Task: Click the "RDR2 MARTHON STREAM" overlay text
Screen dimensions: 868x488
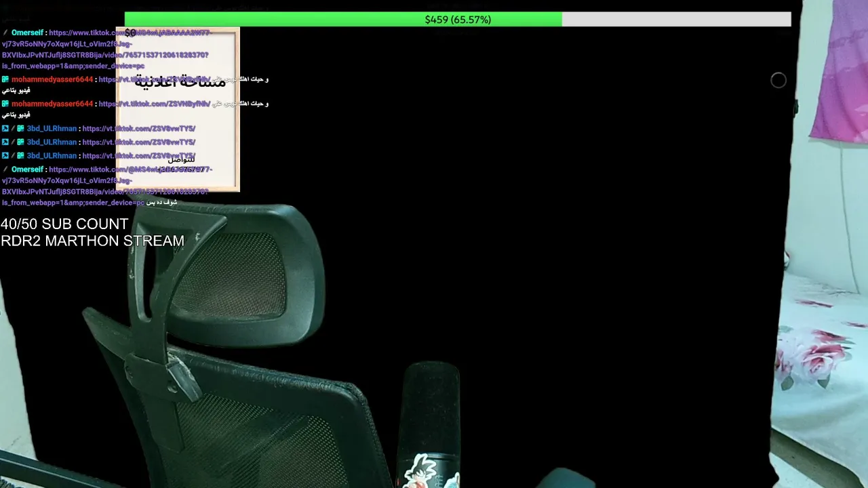Action: 92,241
